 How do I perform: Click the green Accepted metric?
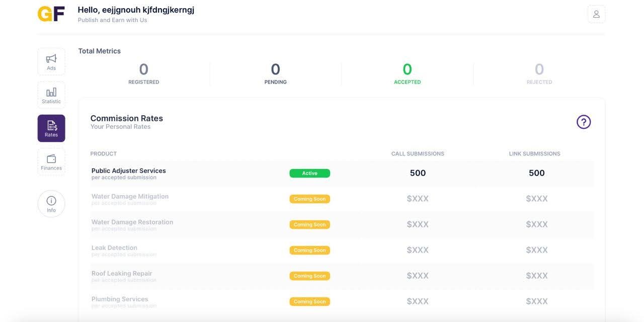[408, 73]
